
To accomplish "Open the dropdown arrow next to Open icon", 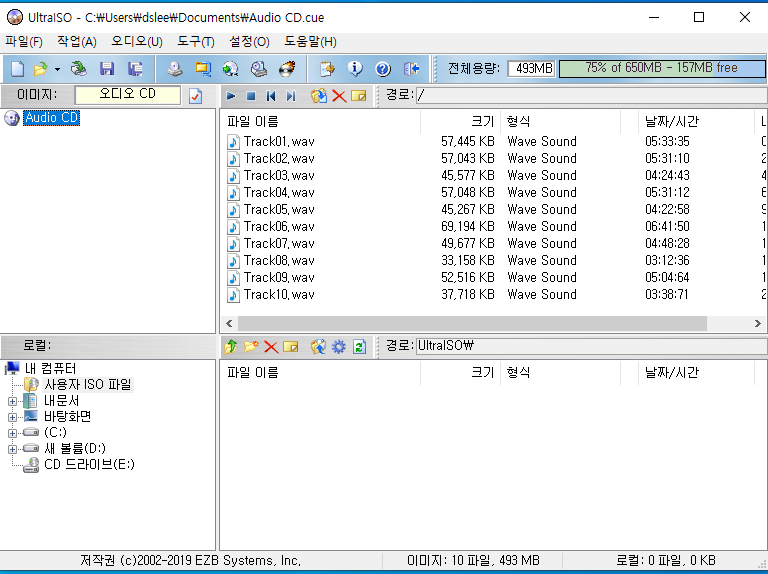I will 57,69.
